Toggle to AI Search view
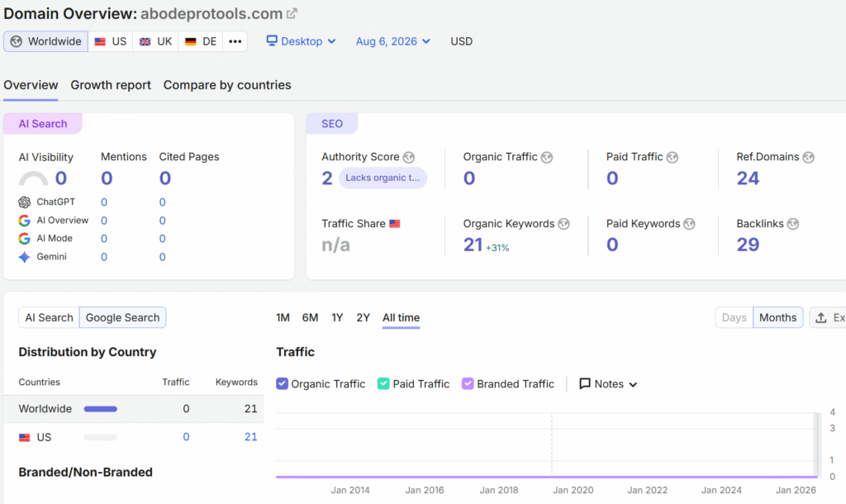Screen dimensions: 846x504 (49, 318)
